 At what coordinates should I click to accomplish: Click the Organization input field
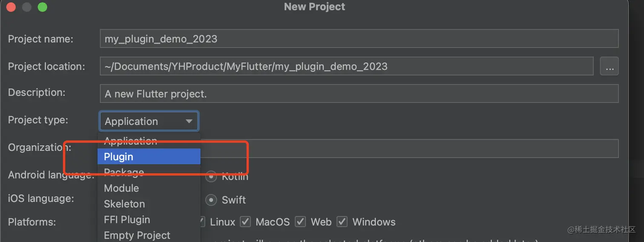[409, 148]
